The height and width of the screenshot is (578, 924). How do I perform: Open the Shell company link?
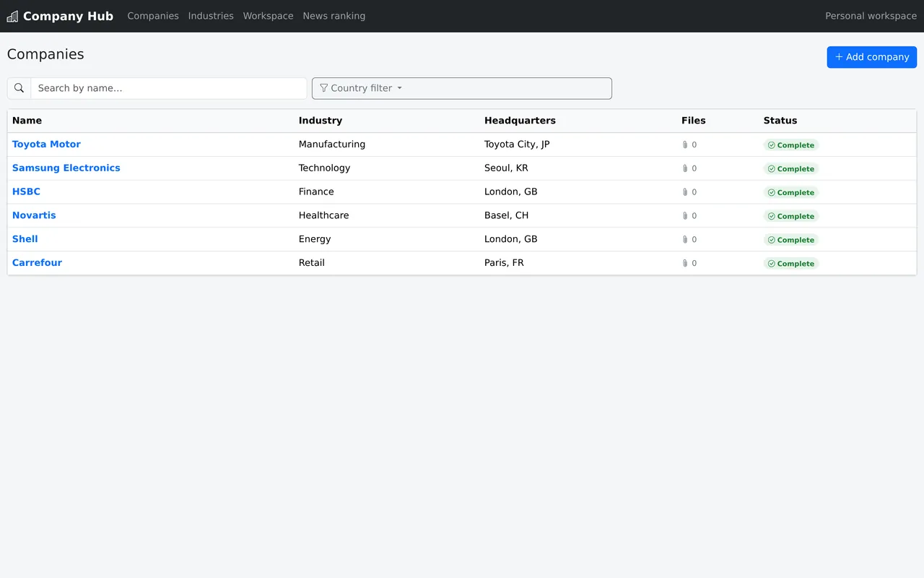(x=25, y=239)
